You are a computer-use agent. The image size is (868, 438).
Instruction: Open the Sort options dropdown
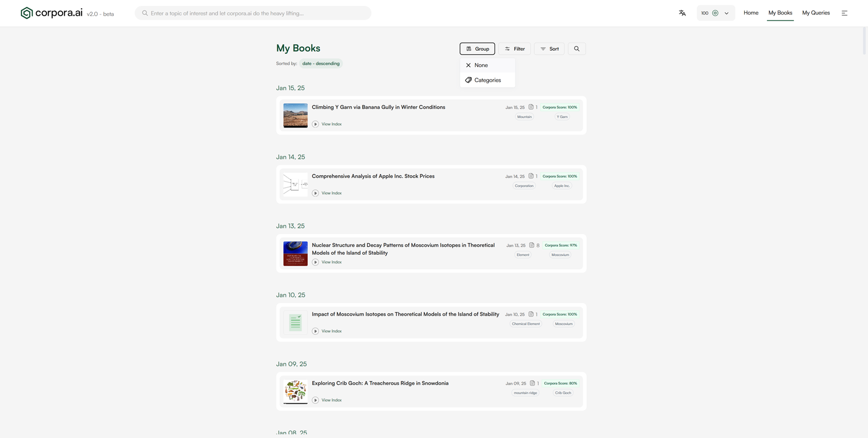point(549,49)
